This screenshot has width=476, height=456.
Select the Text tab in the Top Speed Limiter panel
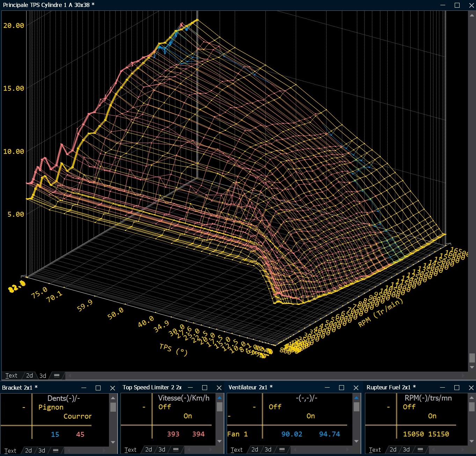coord(130,450)
